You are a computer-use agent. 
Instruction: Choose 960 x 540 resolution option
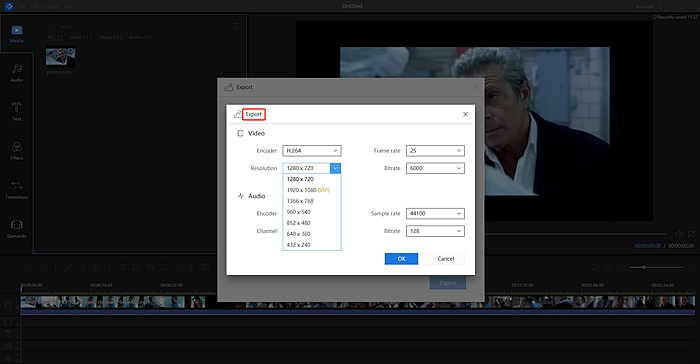[312, 212]
